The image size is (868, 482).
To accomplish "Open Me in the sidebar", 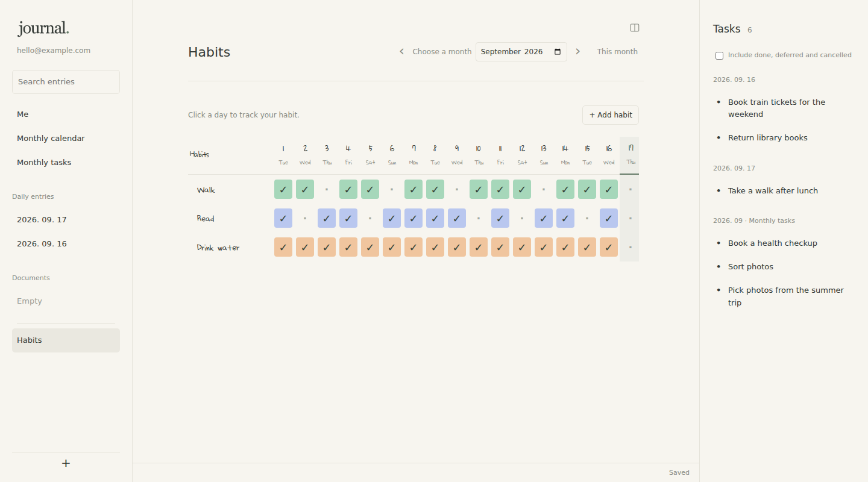I will pos(66,114).
